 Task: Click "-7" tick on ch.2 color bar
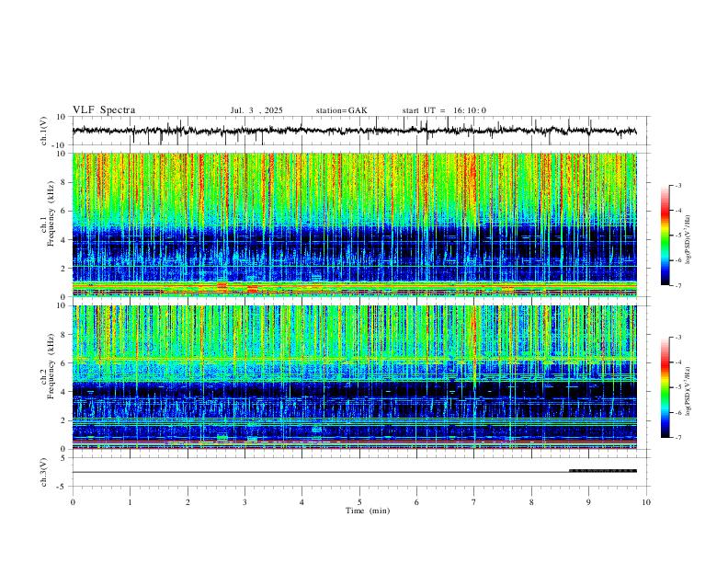(x=677, y=437)
